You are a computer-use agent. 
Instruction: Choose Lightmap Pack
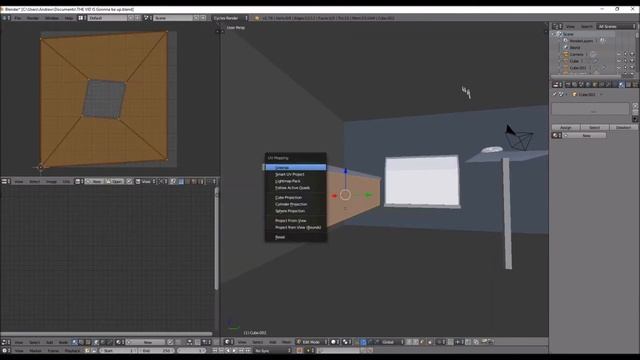coord(296,181)
